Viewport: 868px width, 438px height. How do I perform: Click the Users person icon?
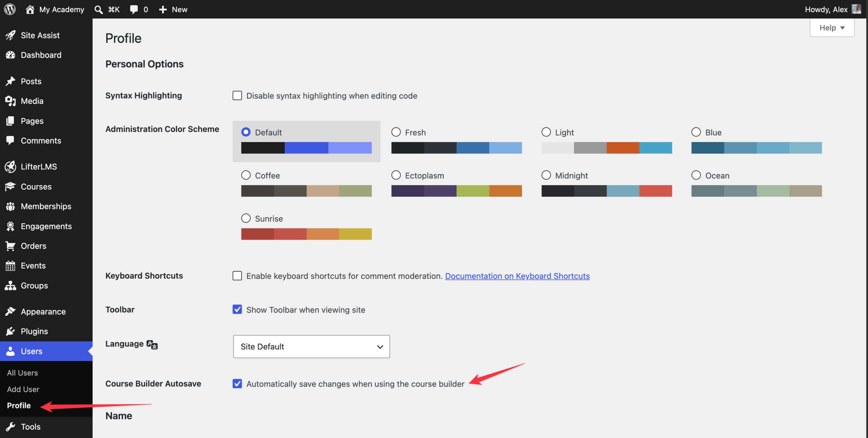tap(11, 351)
